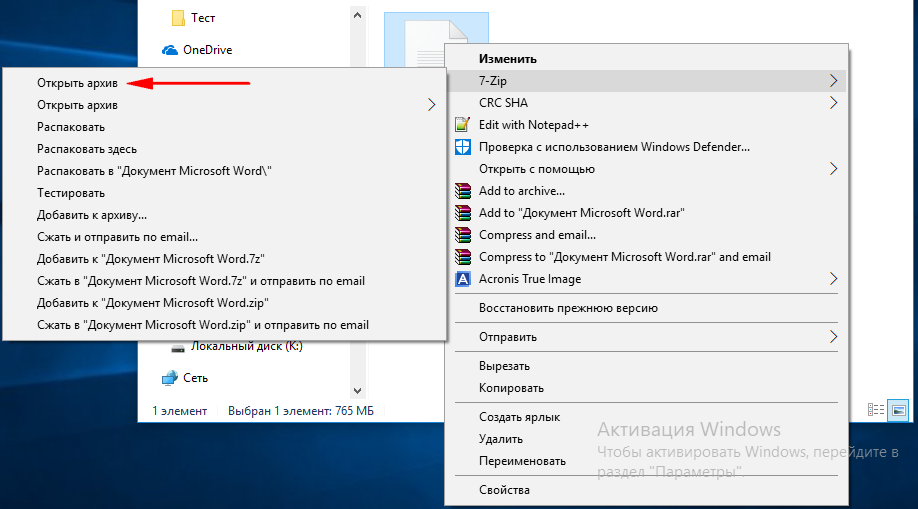Expand the Открыть с помощью submenu arrow
918x509 pixels.
click(834, 169)
